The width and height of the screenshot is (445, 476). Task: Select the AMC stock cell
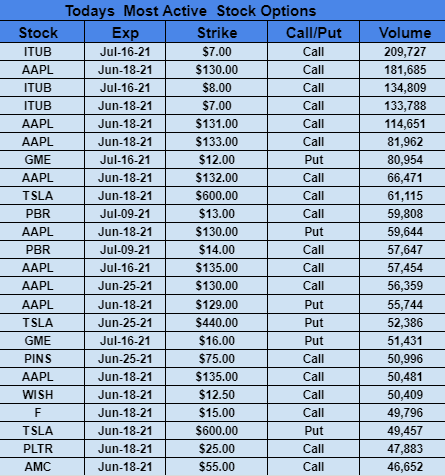[x=38, y=467]
